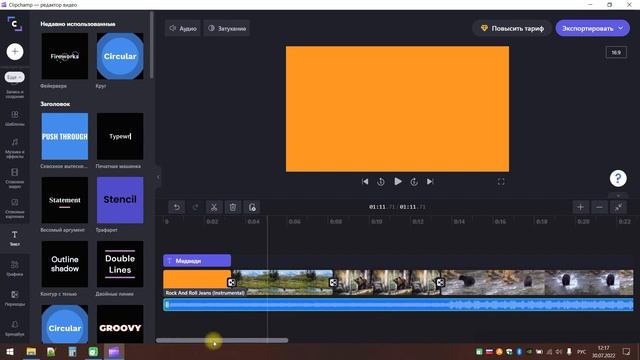Collapse the text templates side panel
640x360 pixels.
point(158,177)
